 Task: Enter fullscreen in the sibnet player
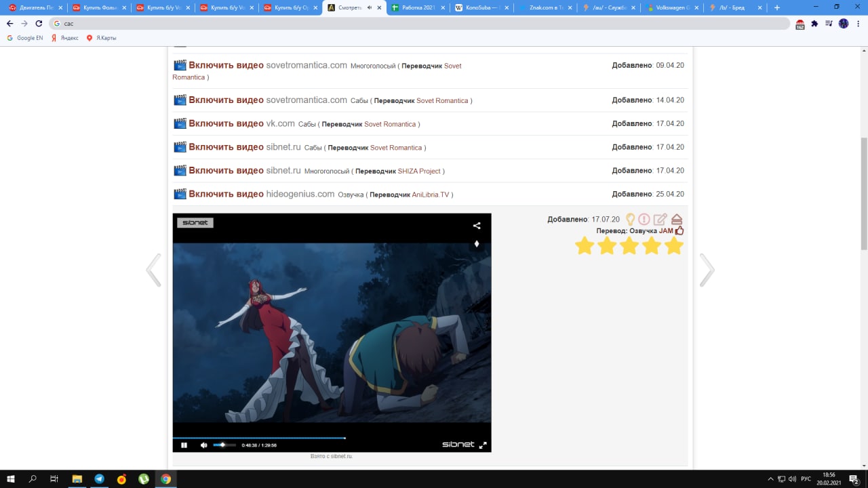point(483,445)
